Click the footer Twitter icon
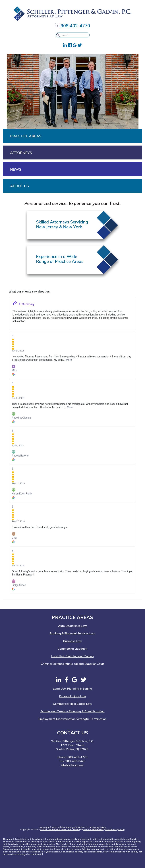The width and height of the screenshot is (145, 868). [84, 680]
